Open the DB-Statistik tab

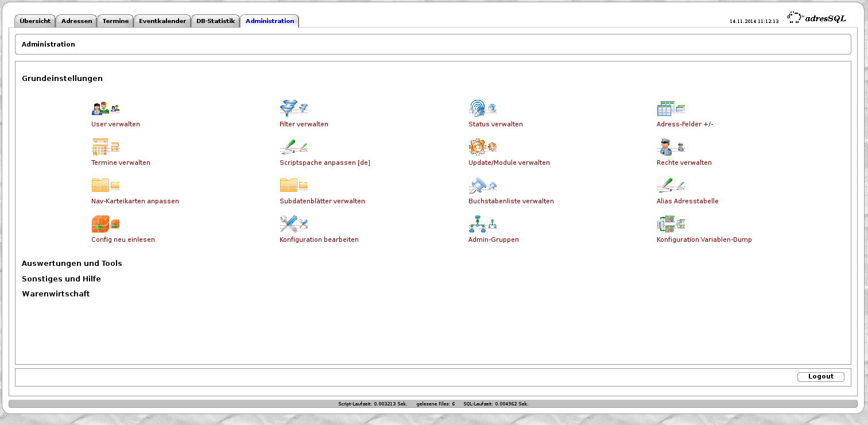click(x=215, y=21)
